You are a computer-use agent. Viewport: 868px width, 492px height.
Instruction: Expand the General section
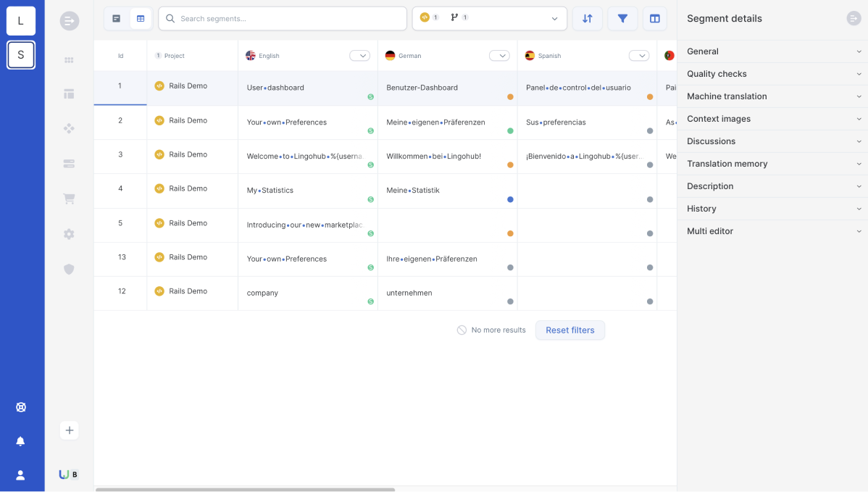[x=773, y=51]
